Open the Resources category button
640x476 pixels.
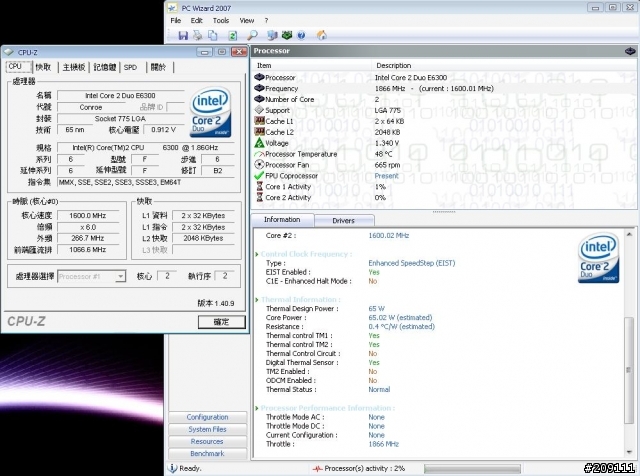(207, 442)
